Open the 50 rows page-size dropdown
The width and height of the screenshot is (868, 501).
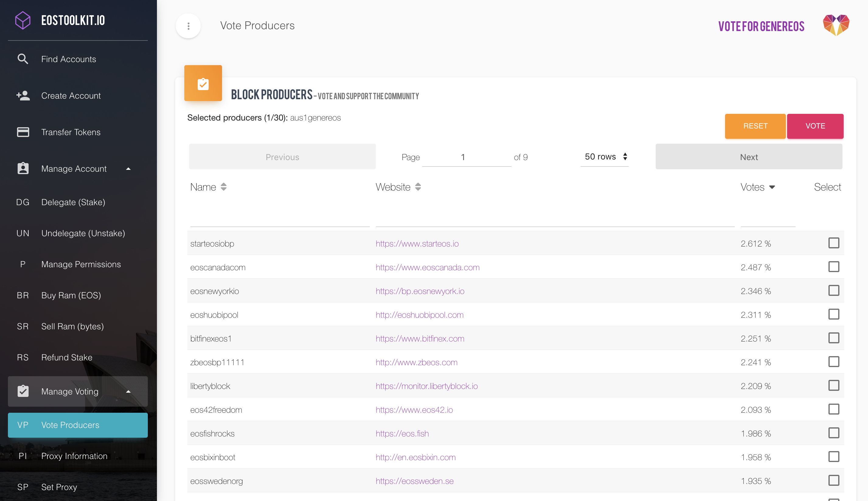[x=604, y=157]
